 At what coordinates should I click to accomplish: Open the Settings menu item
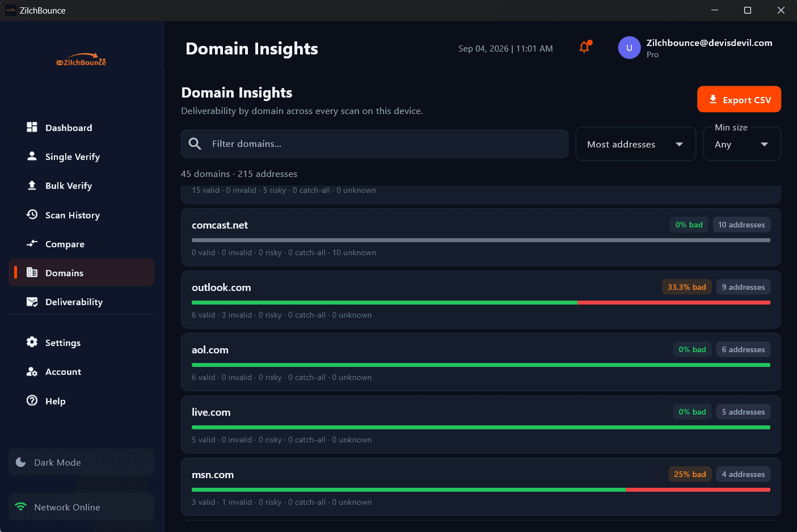pos(81,343)
